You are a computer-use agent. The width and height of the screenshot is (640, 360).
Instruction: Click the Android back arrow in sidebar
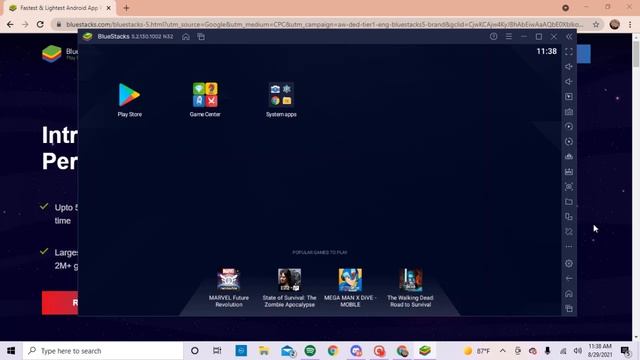click(x=569, y=279)
